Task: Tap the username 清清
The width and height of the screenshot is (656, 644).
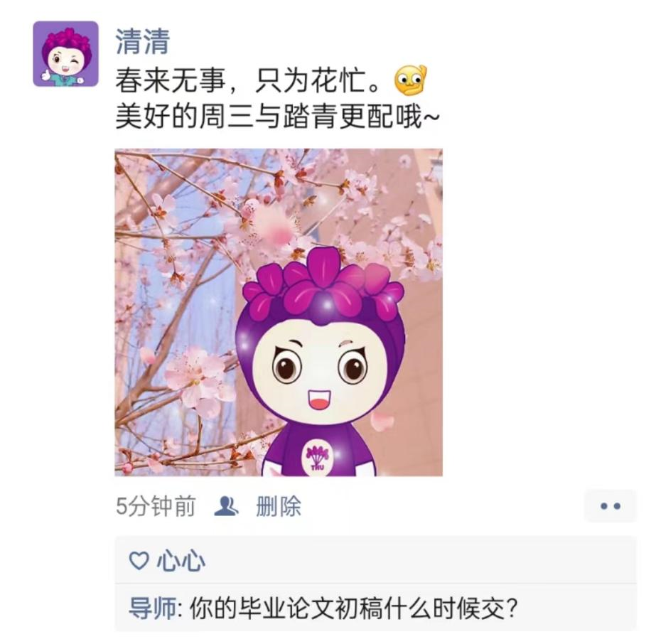Action: pyautogui.click(x=143, y=42)
